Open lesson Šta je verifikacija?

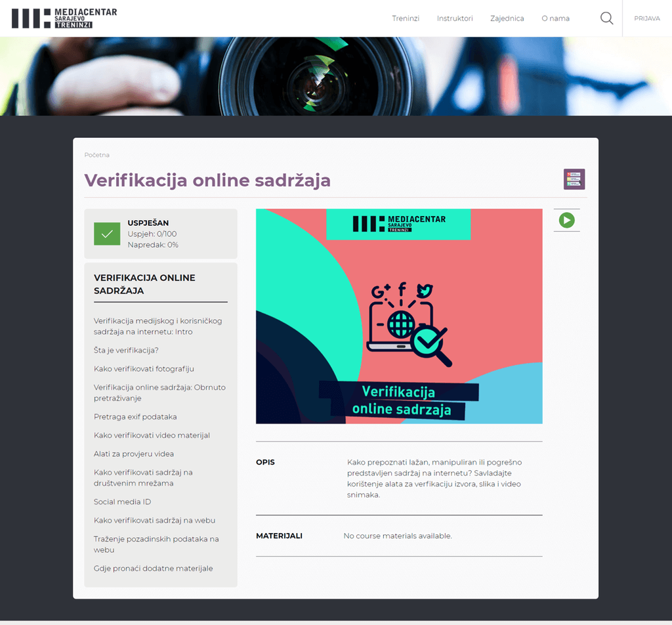(126, 351)
